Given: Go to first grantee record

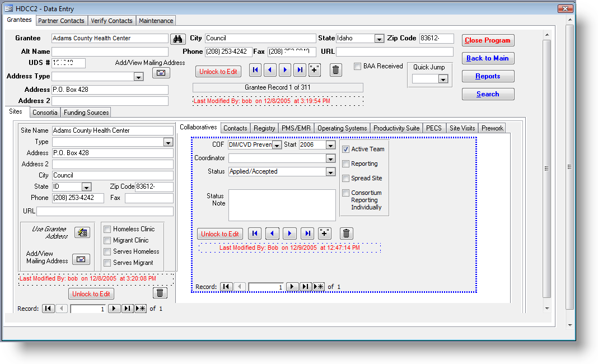Looking at the screenshot, I should pyautogui.click(x=255, y=70).
